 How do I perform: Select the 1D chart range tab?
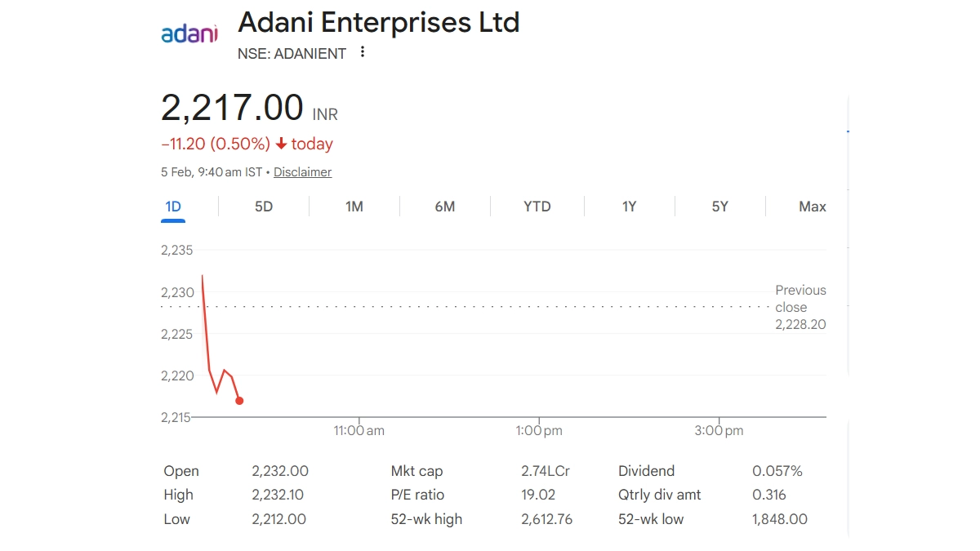(173, 207)
